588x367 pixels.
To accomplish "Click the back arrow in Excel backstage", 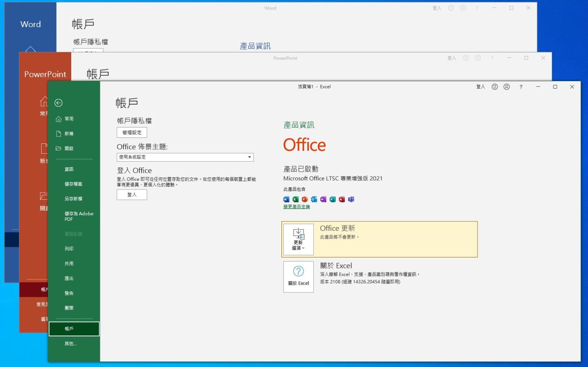I will pyautogui.click(x=59, y=103).
